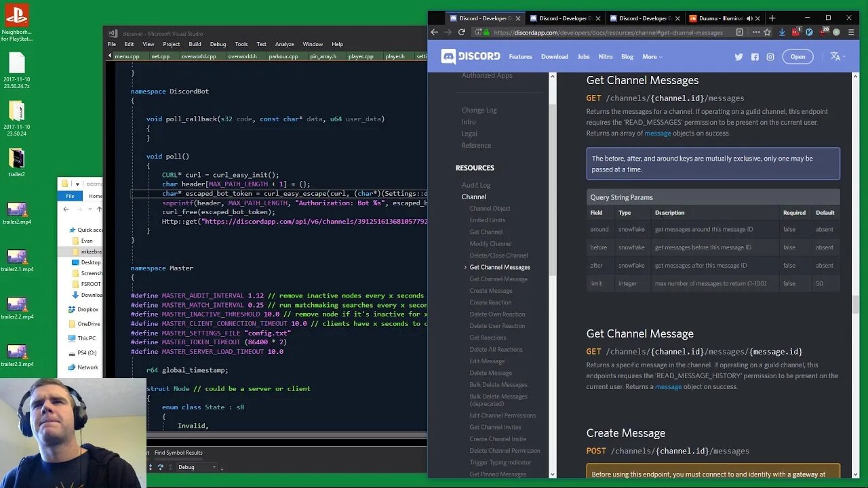Expand the More menu in Discord header
Screen dimensions: 868x488
tap(652, 57)
